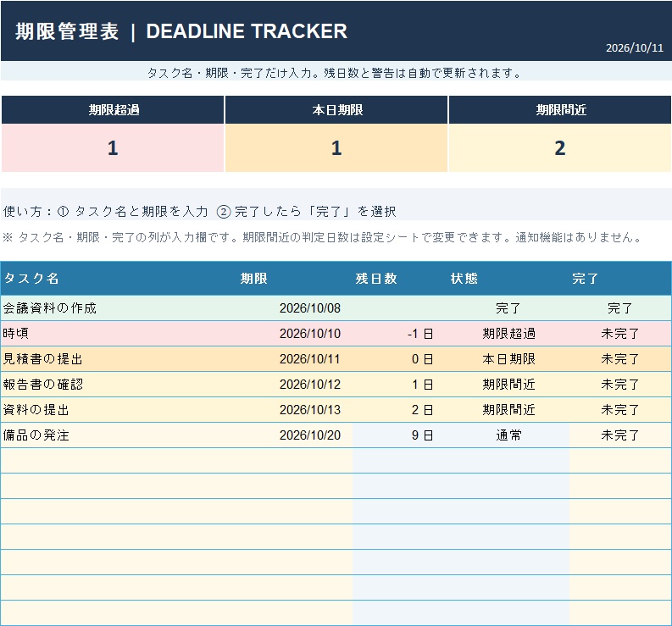The height and width of the screenshot is (626, 672).
Task: Select the date 2026/10/11 in the header
Action: pos(634,47)
